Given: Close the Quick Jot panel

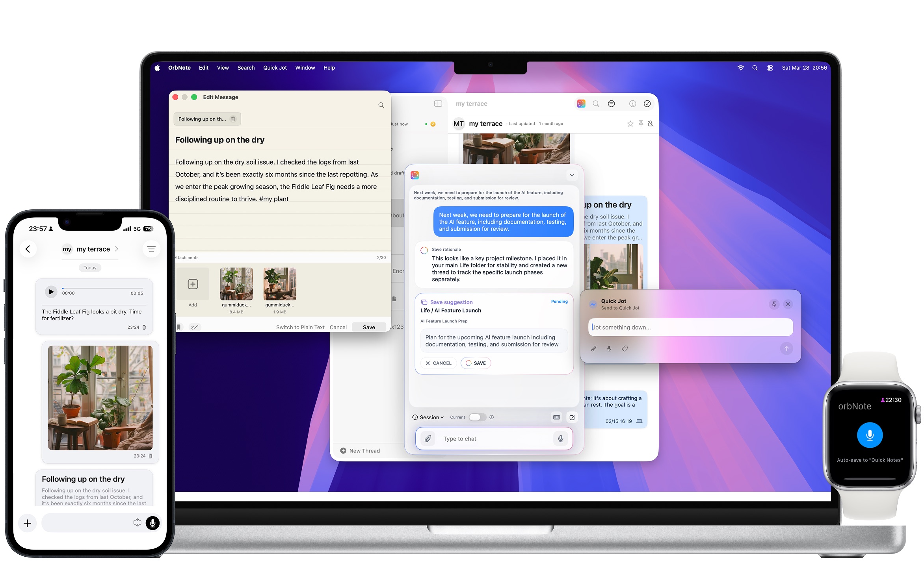Looking at the screenshot, I should tap(788, 304).
